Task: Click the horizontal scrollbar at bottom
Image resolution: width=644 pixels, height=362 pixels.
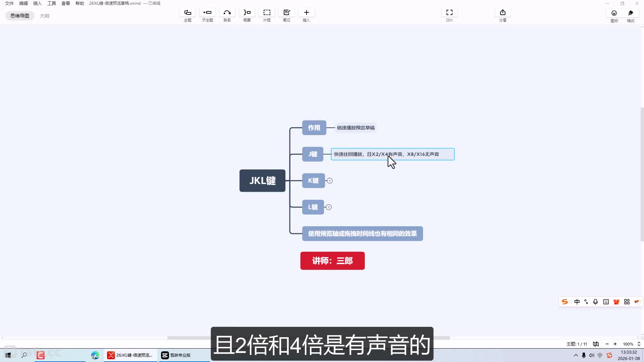Action: (x=188, y=338)
